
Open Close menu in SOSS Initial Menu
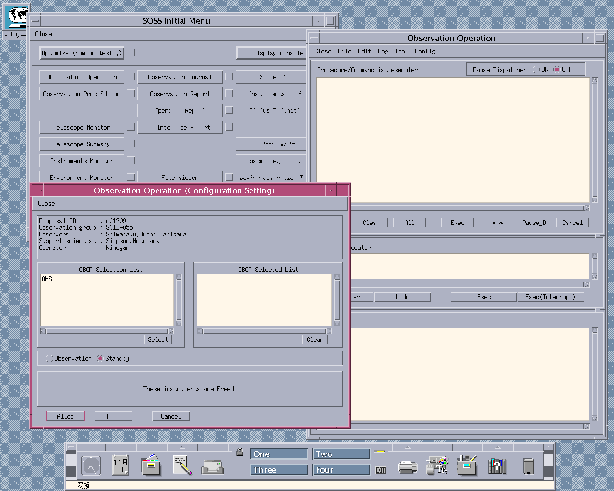(x=43, y=34)
